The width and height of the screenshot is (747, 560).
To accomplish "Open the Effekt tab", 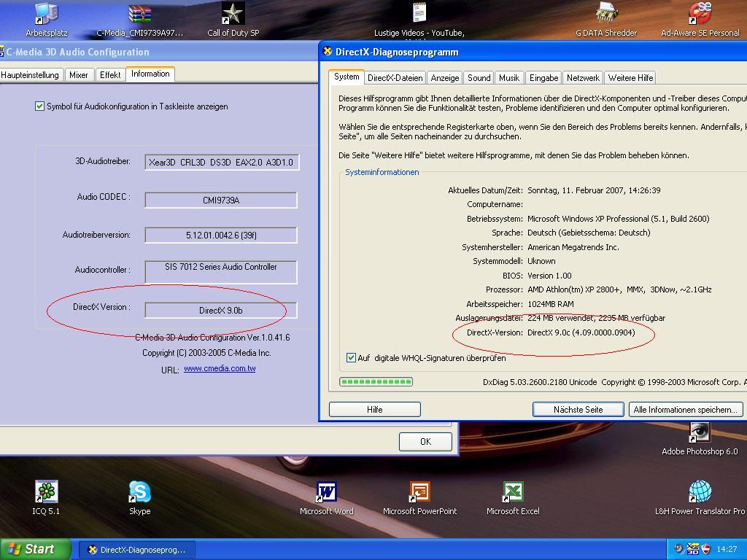I will click(110, 75).
